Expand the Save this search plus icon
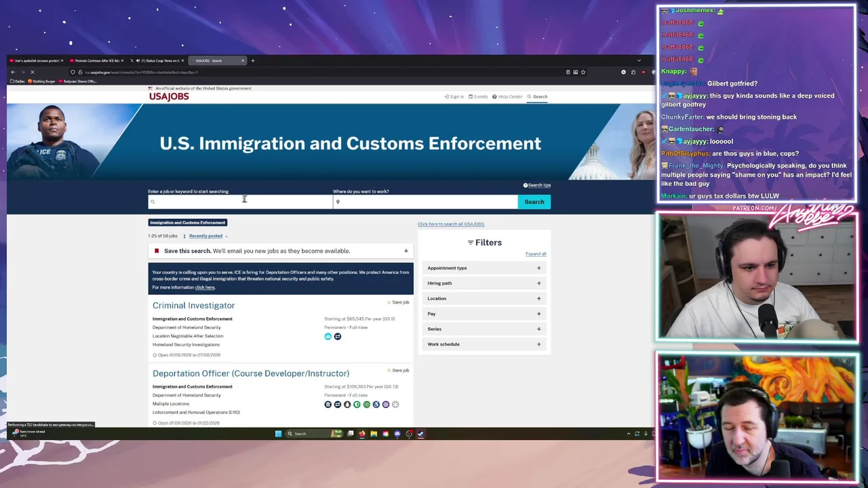The height and width of the screenshot is (488, 868). pos(406,251)
